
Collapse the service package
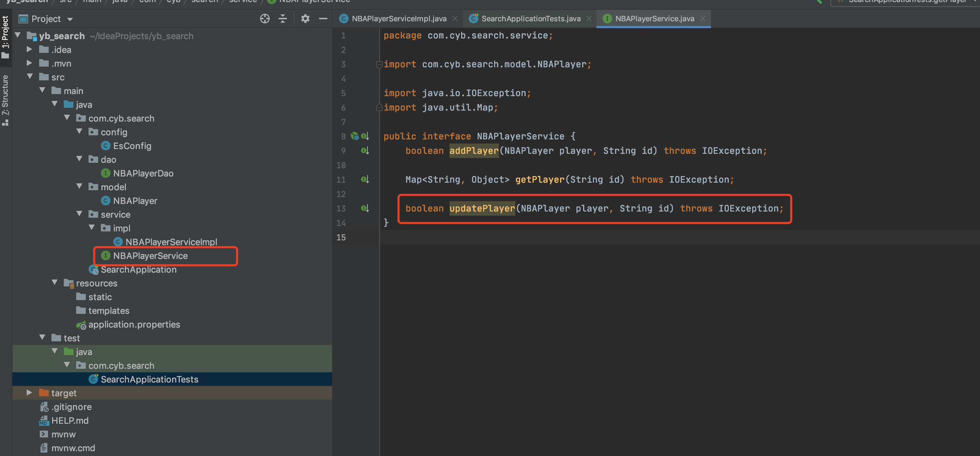(79, 214)
